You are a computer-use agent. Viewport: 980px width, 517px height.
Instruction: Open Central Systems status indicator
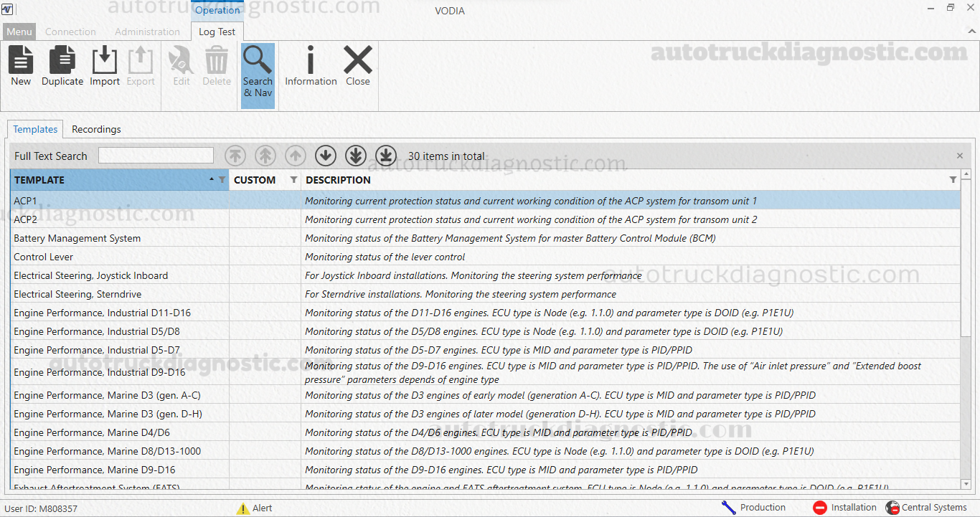[926, 508]
